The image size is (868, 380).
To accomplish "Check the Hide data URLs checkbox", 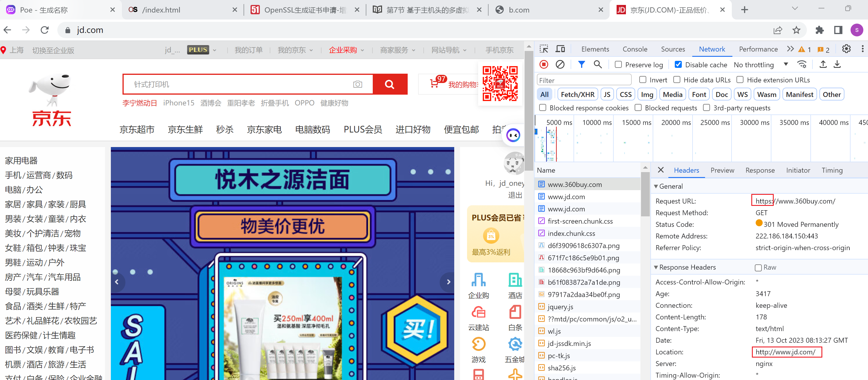I will pyautogui.click(x=677, y=80).
